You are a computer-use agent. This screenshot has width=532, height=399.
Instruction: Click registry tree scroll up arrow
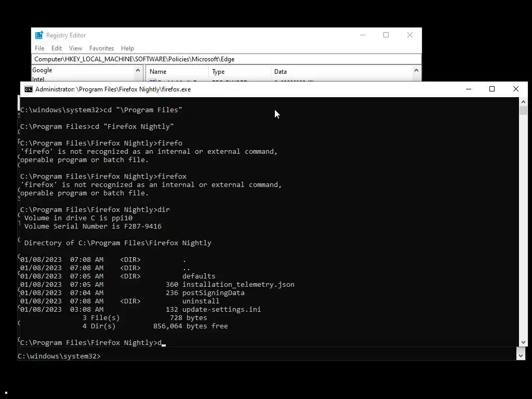[138, 71]
